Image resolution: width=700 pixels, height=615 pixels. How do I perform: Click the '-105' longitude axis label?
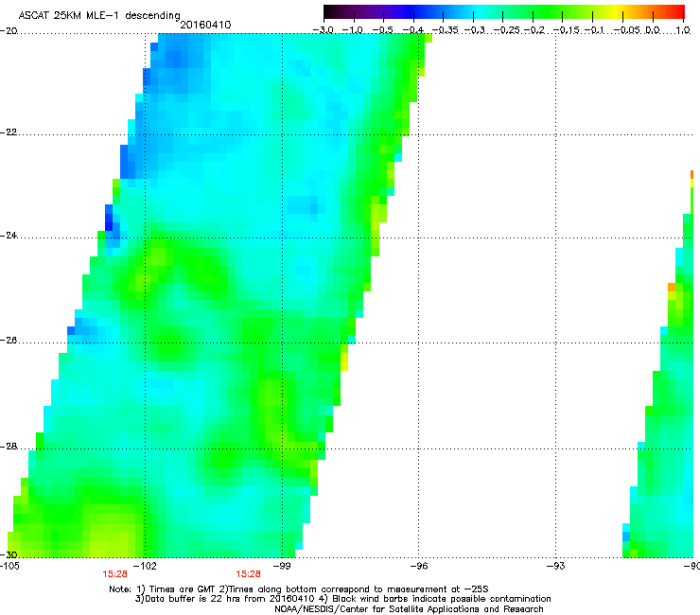click(x=9, y=566)
